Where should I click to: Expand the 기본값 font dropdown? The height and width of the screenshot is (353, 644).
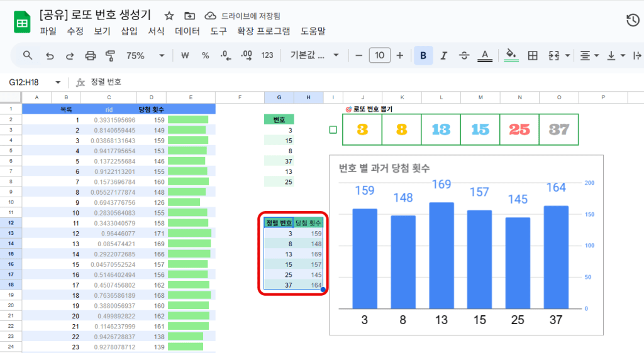tap(314, 55)
